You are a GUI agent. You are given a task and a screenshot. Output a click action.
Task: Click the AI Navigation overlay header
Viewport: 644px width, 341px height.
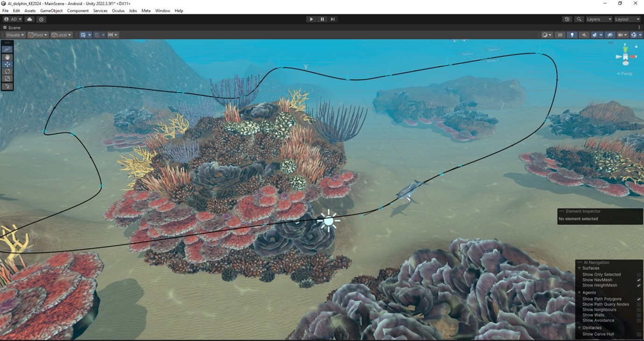(609, 262)
